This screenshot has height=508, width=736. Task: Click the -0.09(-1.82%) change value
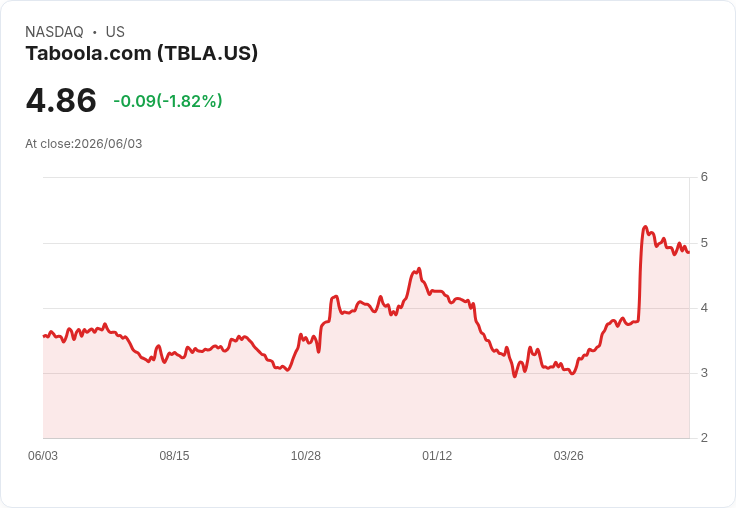[x=168, y=101]
